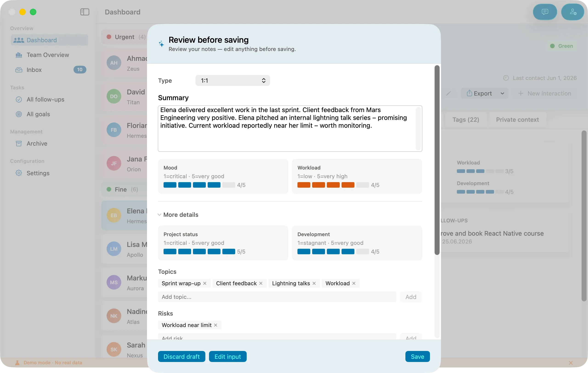The height and width of the screenshot is (373, 588).
Task: Select Jana from the Orion team
Action: 124,164
